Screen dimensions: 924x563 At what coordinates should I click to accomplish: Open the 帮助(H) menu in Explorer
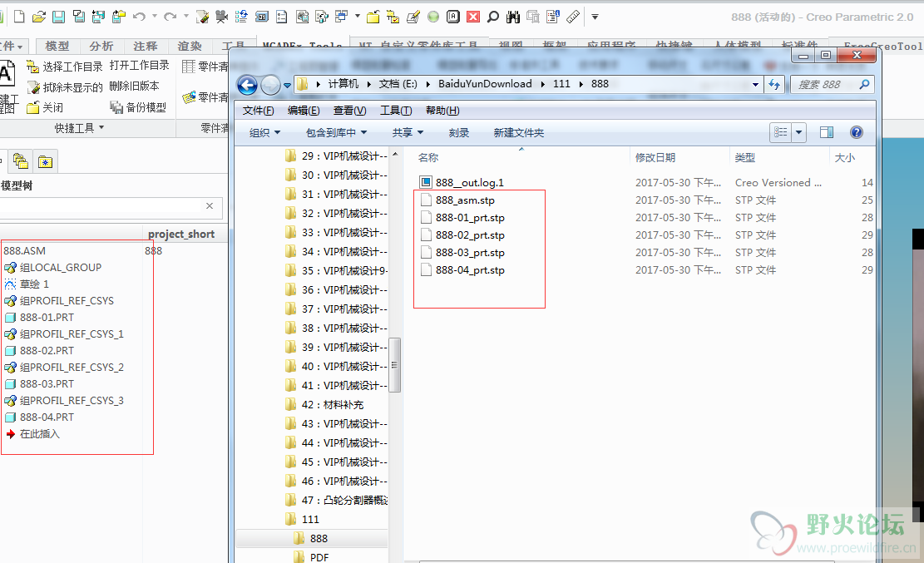[442, 111]
